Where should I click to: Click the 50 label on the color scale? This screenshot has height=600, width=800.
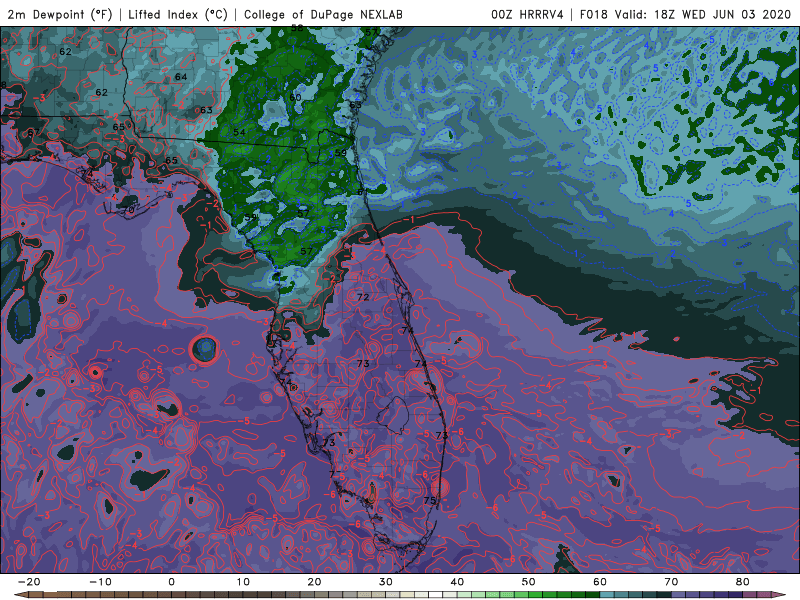pyautogui.click(x=529, y=582)
